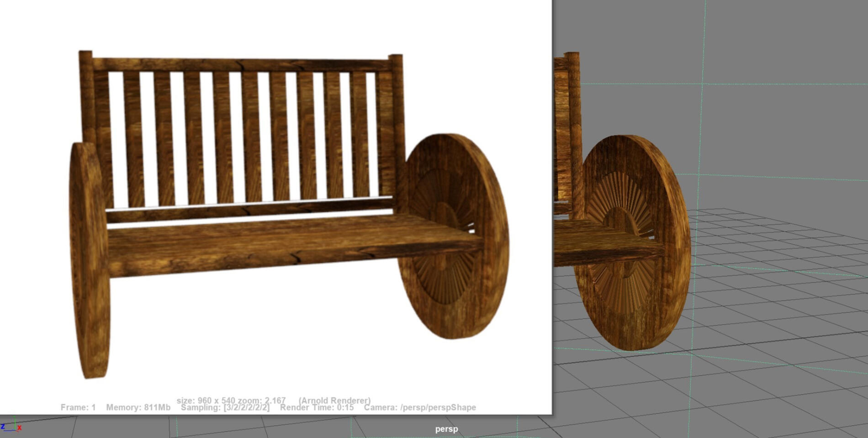Click the Frame: 1 readout
This screenshot has height=438, width=868.
click(x=78, y=407)
